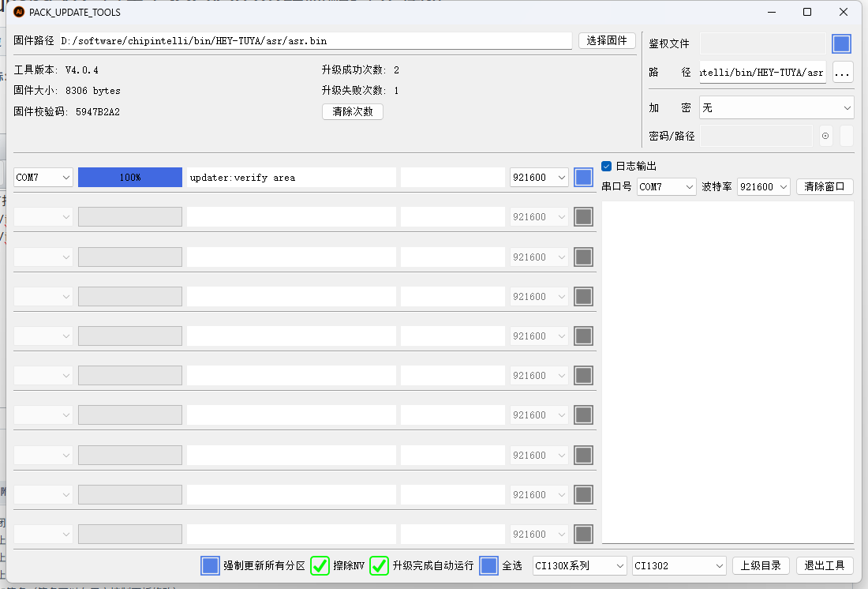Image resolution: width=868 pixels, height=589 pixels.
Task: Toggle the blue select box of COM7 row
Action: point(583,178)
